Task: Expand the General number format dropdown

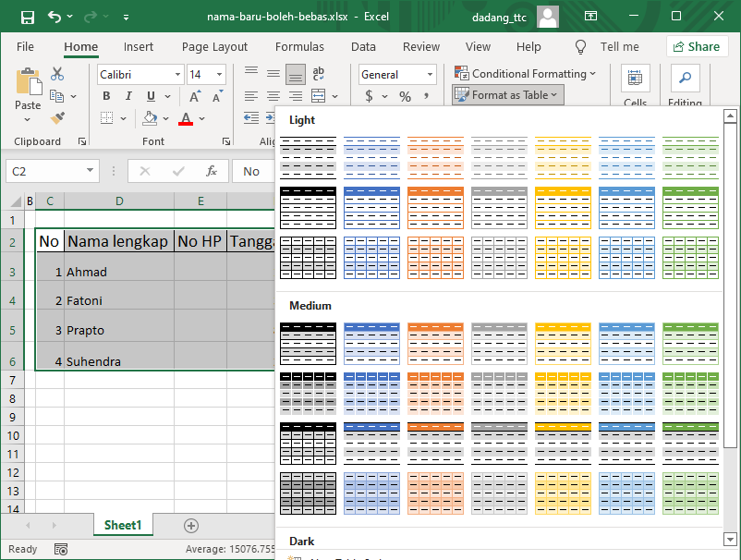Action: pyautogui.click(x=432, y=74)
